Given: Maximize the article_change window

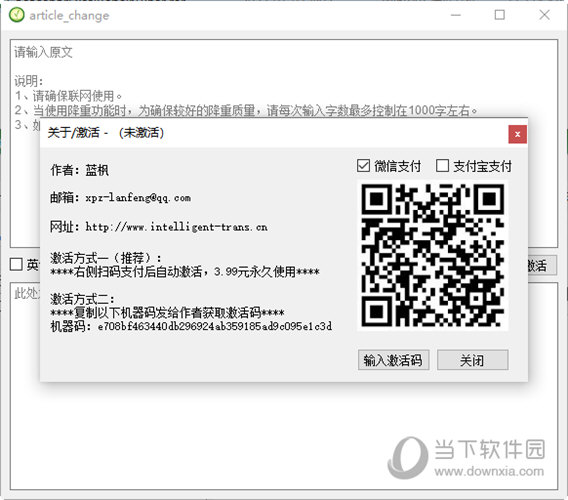Looking at the screenshot, I should 500,15.
